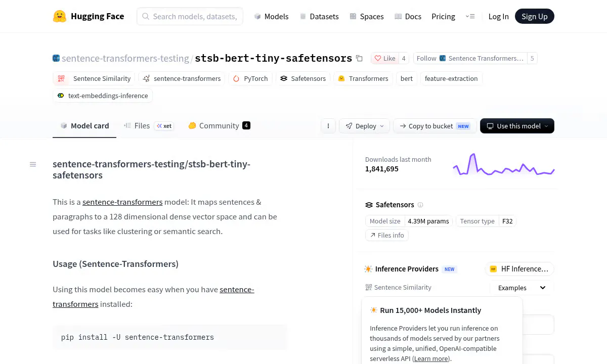Open sentence-transformers-testing organization page

pyautogui.click(x=125, y=58)
